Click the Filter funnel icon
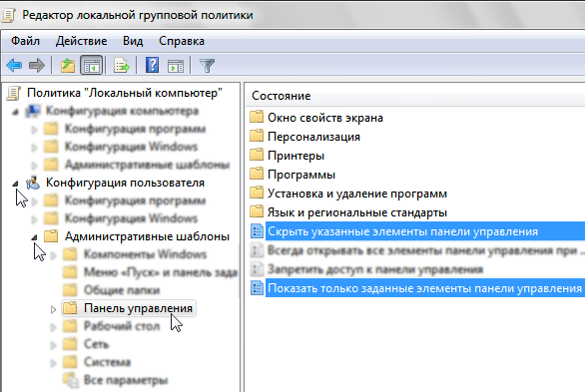585x392 pixels. tap(207, 66)
